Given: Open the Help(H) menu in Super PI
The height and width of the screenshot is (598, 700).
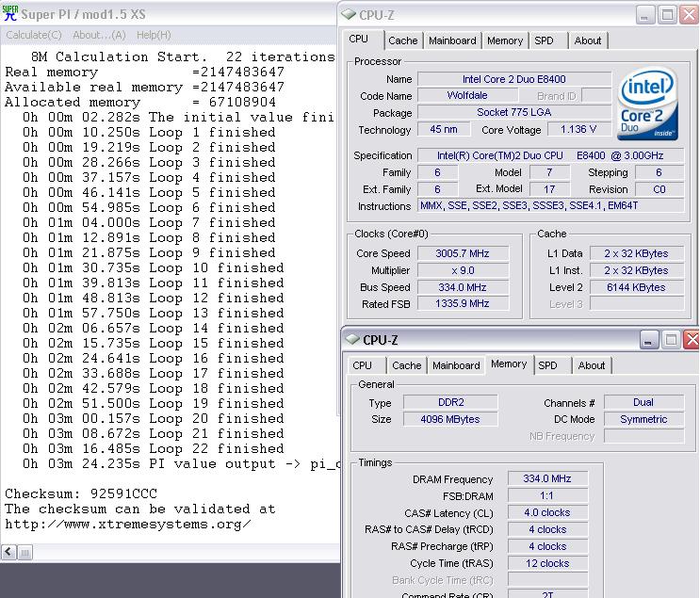Looking at the screenshot, I should [154, 35].
